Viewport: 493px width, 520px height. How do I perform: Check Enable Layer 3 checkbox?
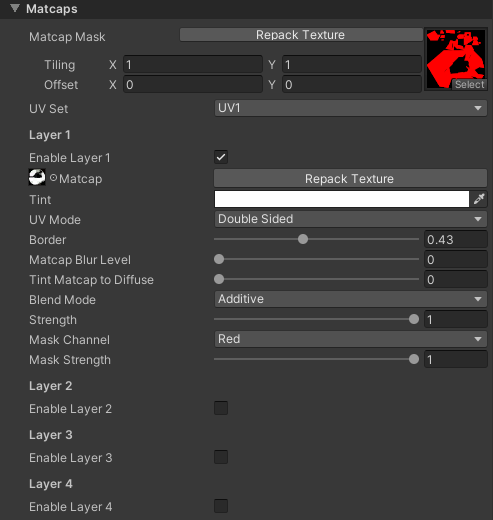pyautogui.click(x=221, y=457)
